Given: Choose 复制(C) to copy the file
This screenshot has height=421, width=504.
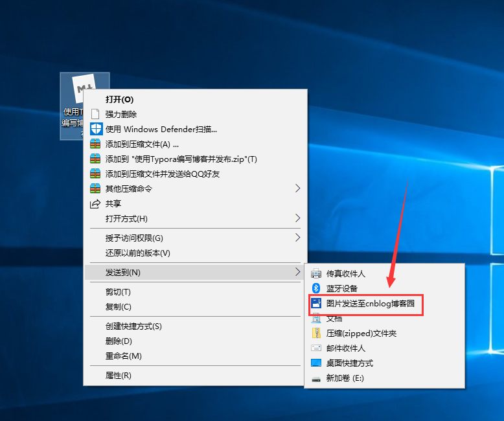Looking at the screenshot, I should tap(195, 306).
